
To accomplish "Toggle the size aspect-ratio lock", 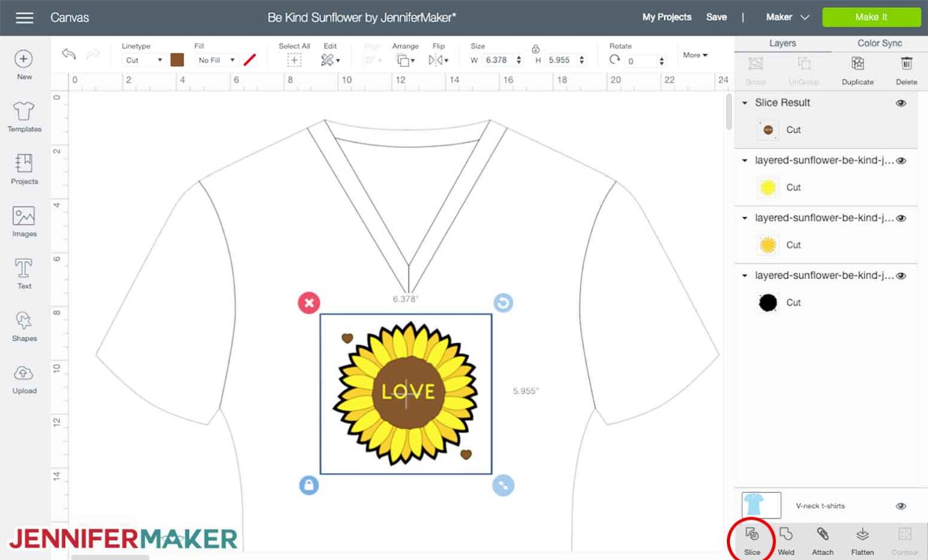I will pos(535,49).
